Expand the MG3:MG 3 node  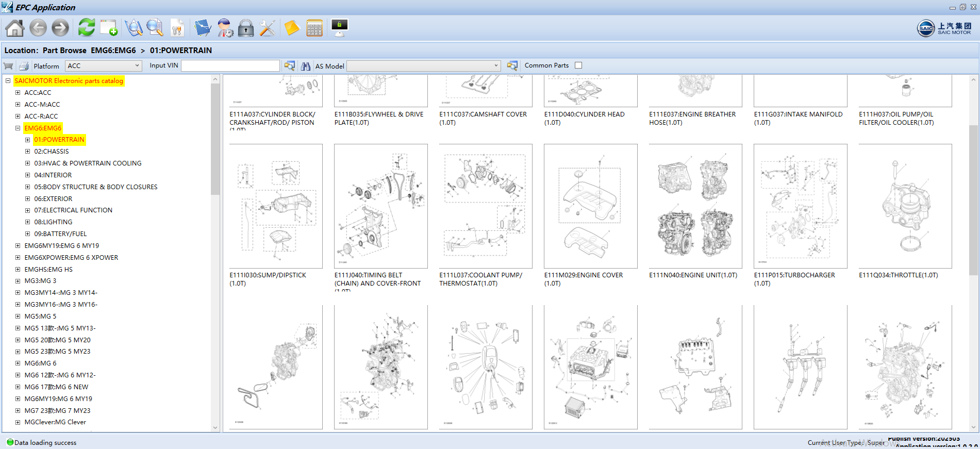[x=18, y=281]
